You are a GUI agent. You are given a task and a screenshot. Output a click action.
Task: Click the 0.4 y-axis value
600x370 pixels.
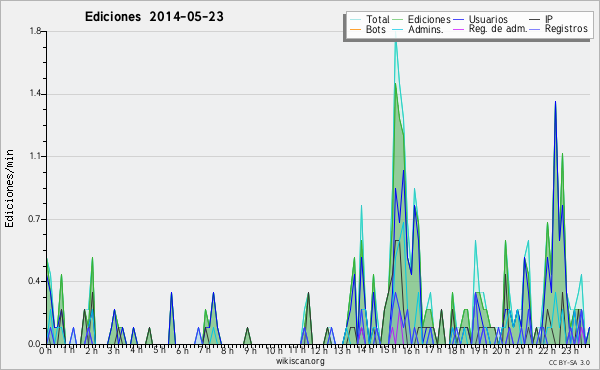pos(35,282)
